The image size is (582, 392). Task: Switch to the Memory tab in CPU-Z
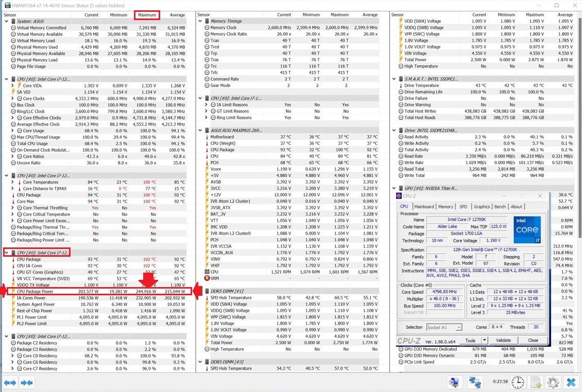[x=446, y=207]
